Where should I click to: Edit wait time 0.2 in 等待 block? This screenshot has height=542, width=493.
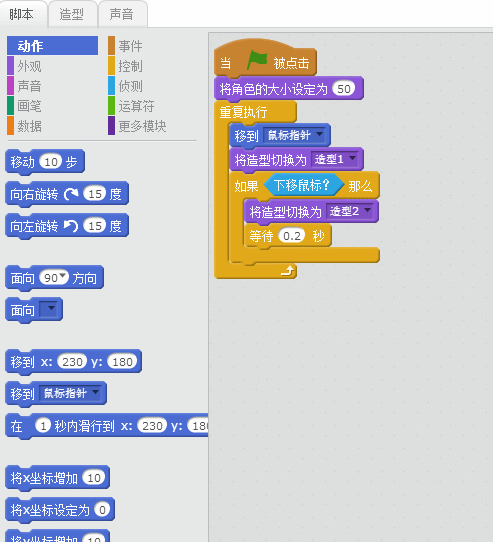click(292, 236)
